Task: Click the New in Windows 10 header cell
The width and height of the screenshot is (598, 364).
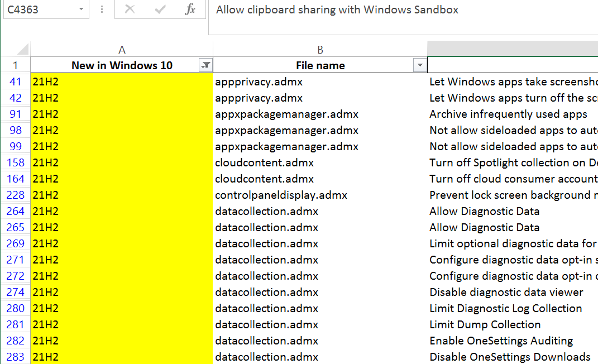Action: tap(122, 65)
